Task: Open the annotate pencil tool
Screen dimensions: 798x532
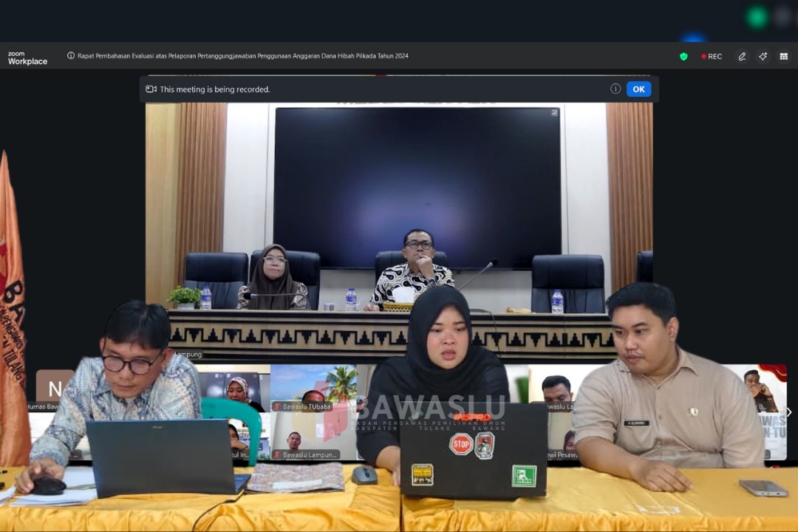Action: (x=742, y=56)
